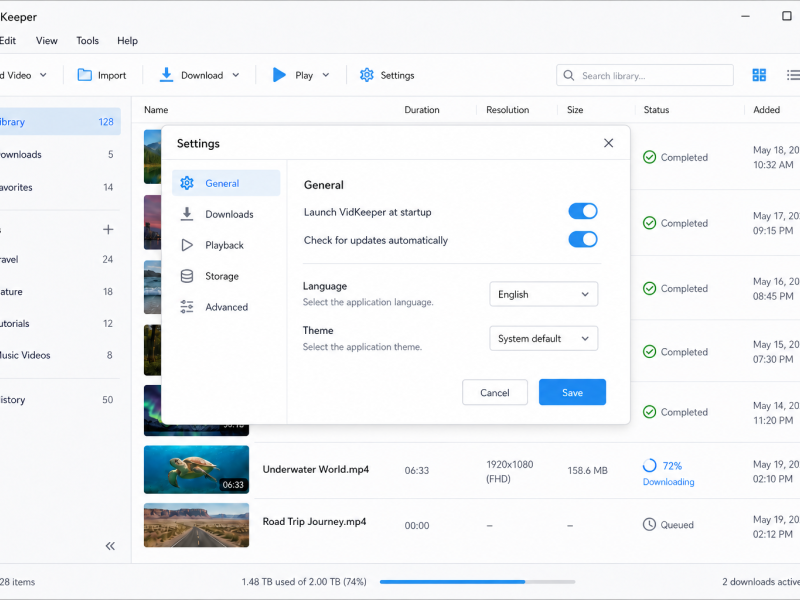
Task: Click the search magnifier icon
Action: coord(568,76)
